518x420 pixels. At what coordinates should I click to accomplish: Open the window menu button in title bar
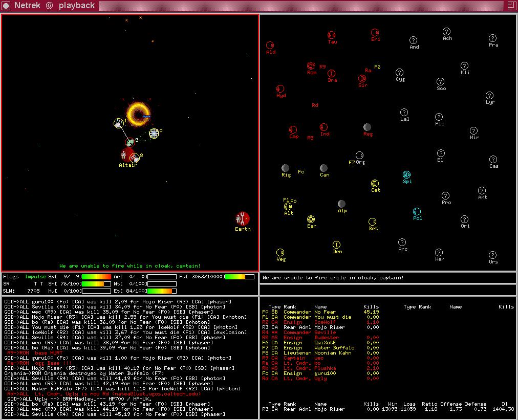coord(6,6)
